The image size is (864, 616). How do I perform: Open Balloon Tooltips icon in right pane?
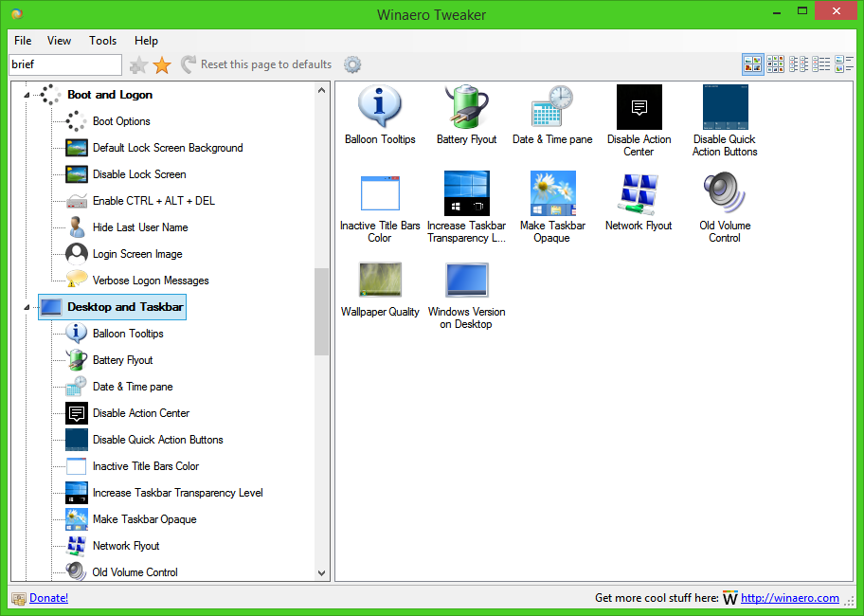click(x=380, y=107)
